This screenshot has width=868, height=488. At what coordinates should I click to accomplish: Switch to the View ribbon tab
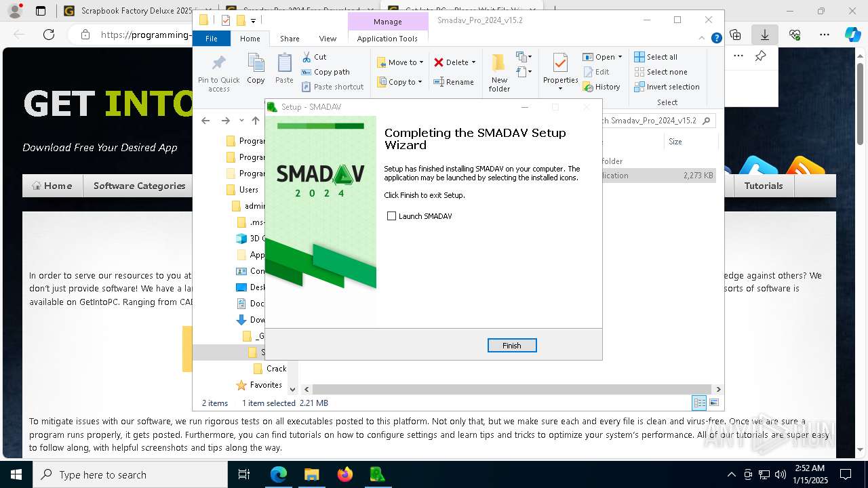328,39
